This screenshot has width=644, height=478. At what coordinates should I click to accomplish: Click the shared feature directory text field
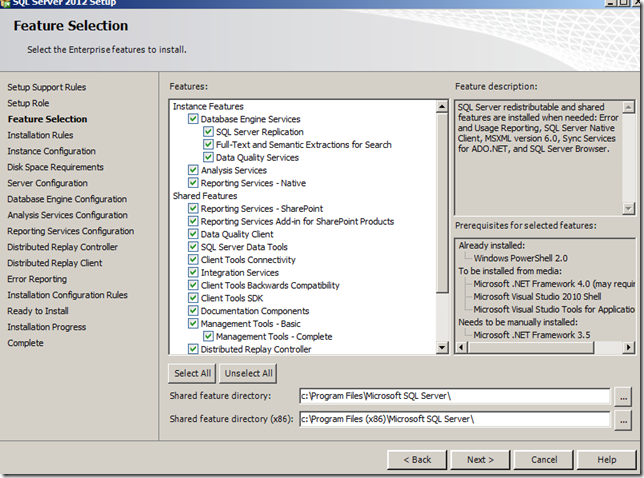click(453, 396)
